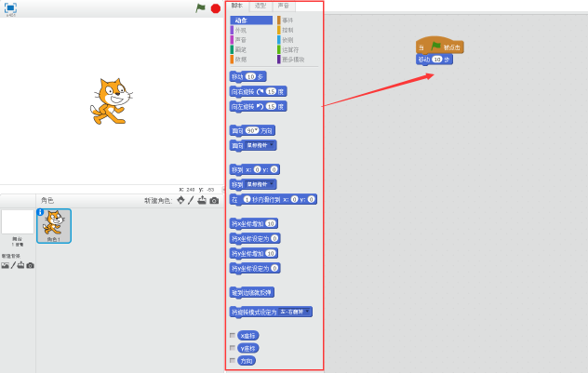Switch to the 脚本 scripts tab
Screen dimensions: 588x373
(x=237, y=6)
